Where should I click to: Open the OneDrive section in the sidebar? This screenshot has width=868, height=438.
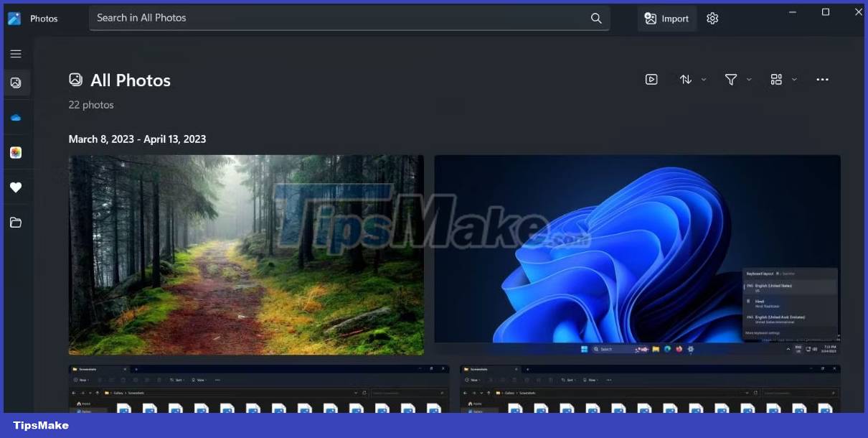click(16, 117)
